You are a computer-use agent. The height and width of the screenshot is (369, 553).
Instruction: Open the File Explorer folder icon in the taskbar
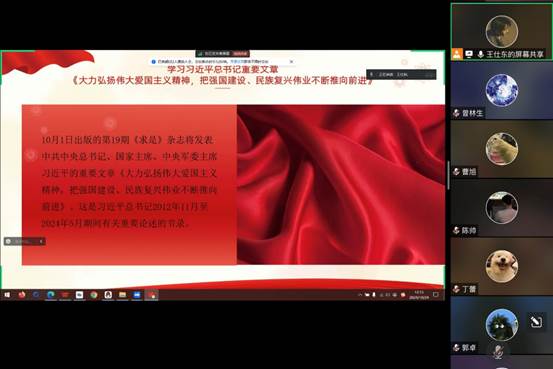pyautogui.click(x=122, y=295)
